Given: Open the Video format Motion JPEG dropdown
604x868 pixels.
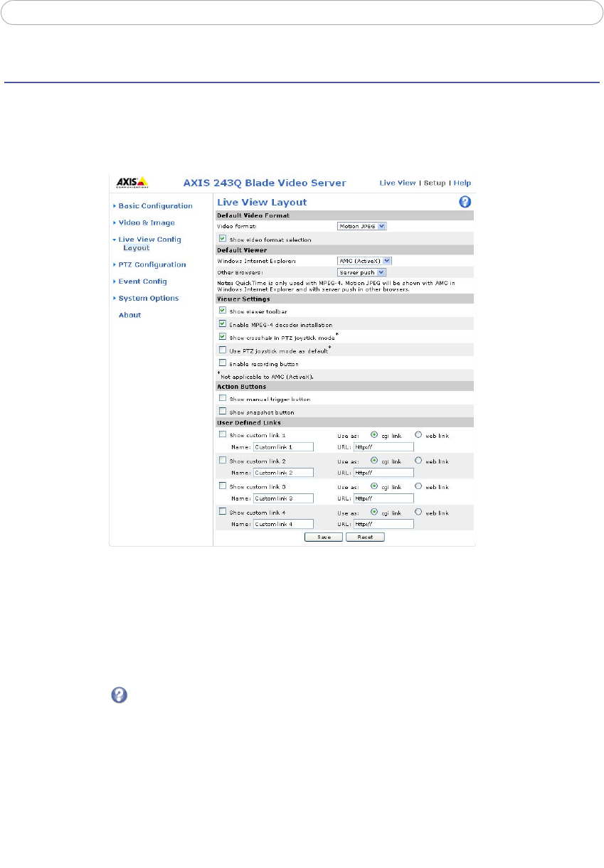Looking at the screenshot, I should pos(362,226).
